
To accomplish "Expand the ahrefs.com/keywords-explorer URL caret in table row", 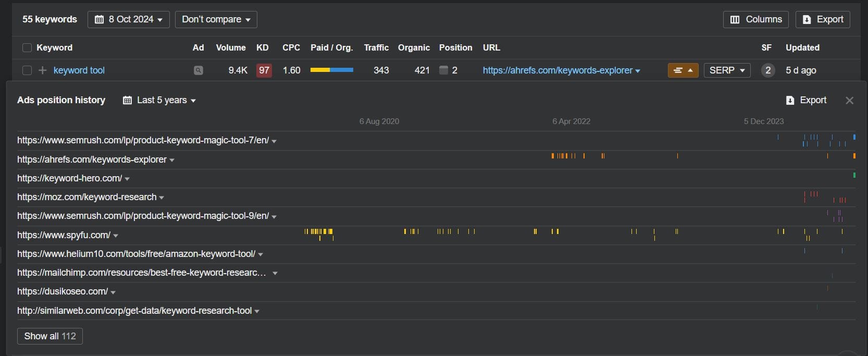I will click(638, 71).
